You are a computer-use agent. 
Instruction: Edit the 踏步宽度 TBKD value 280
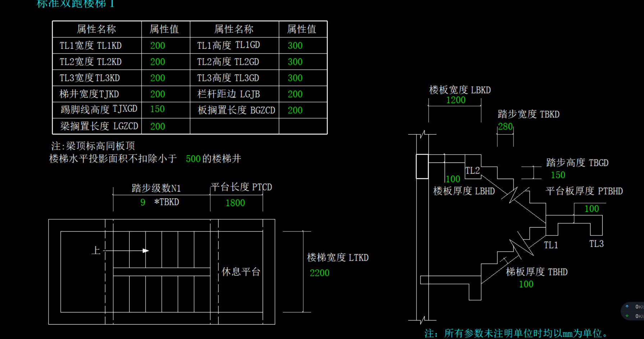tap(505, 127)
